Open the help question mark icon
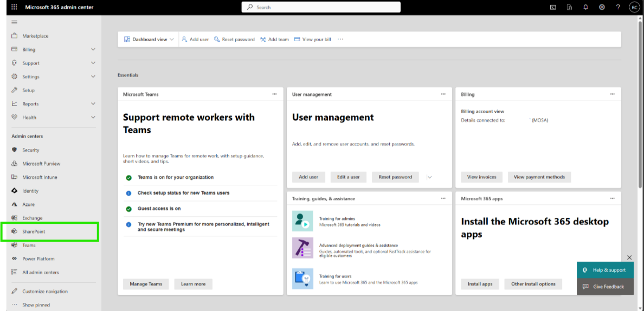 [618, 7]
